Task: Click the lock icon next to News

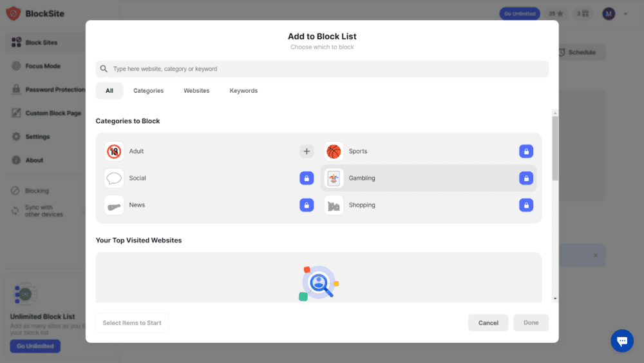Action: pos(307,205)
